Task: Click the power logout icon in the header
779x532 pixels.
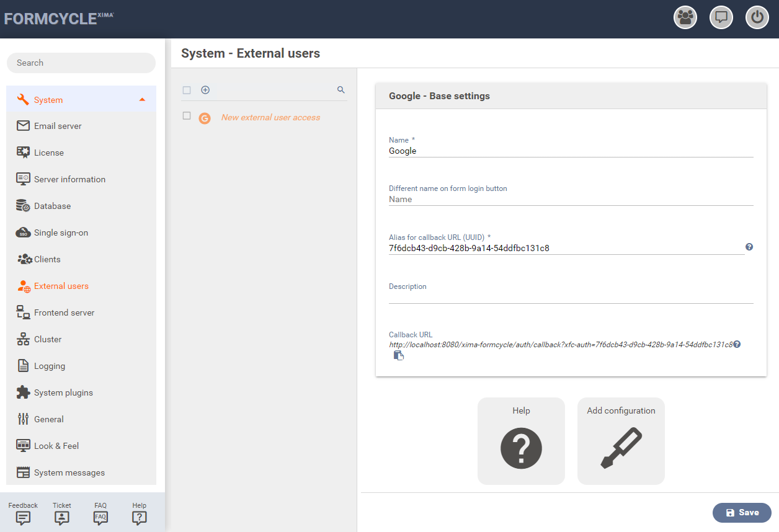Action: (757, 17)
